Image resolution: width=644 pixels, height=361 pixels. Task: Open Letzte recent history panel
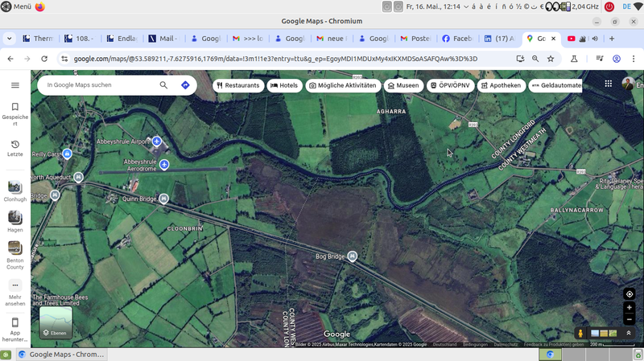[x=14, y=148]
